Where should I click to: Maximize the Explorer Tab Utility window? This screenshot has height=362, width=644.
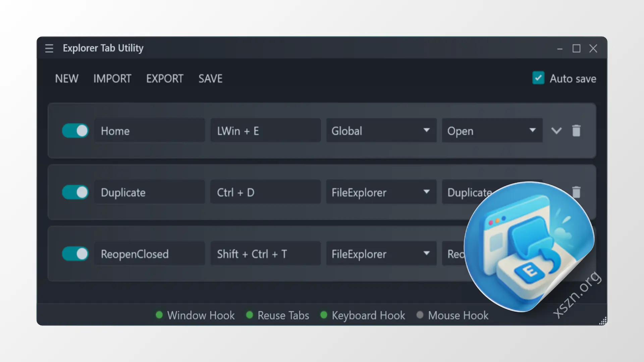tap(577, 49)
